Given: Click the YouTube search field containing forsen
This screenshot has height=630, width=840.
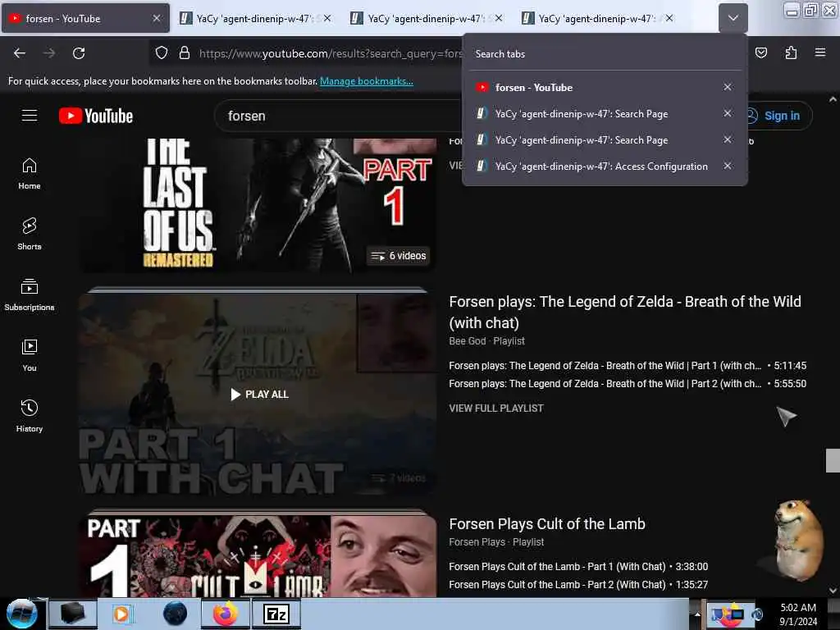Looking at the screenshot, I should (340, 116).
